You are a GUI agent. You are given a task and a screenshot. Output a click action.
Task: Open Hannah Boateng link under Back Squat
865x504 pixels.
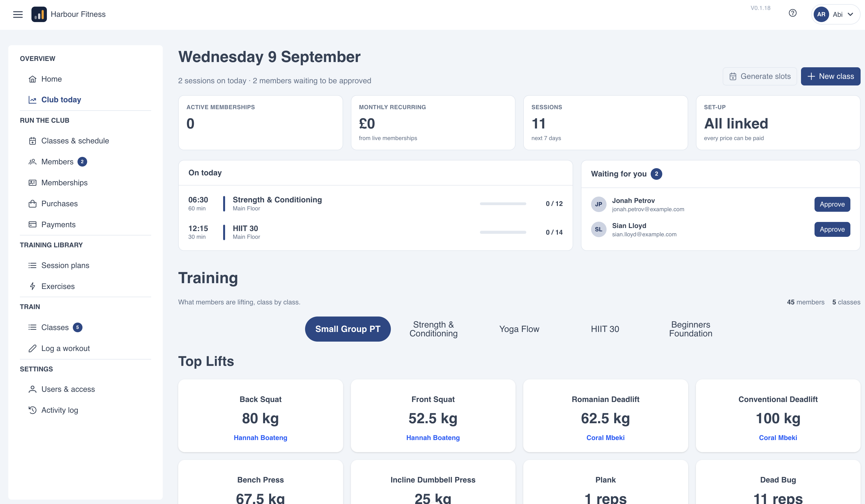click(x=261, y=438)
